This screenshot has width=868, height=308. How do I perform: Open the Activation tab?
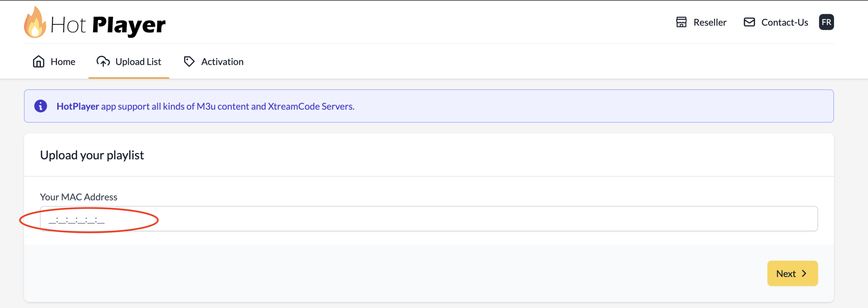coord(214,61)
